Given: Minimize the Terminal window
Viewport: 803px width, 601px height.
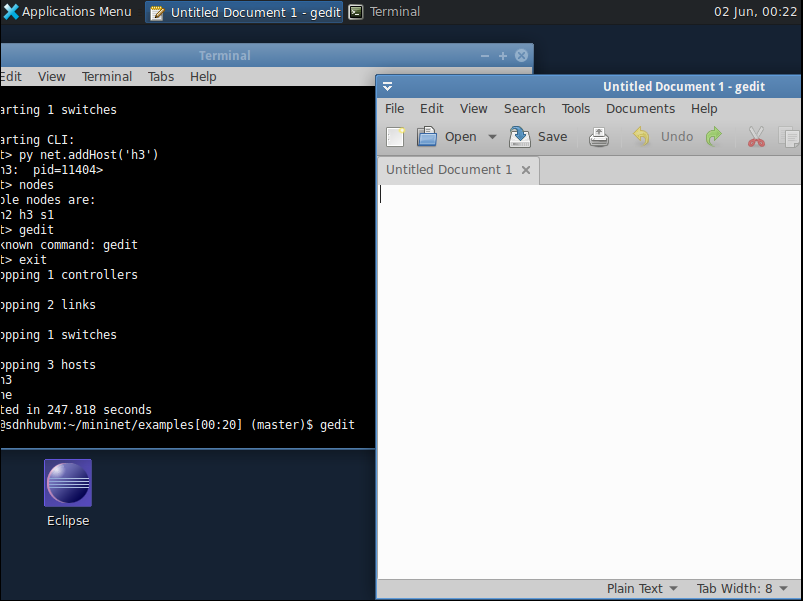Looking at the screenshot, I should point(484,55).
